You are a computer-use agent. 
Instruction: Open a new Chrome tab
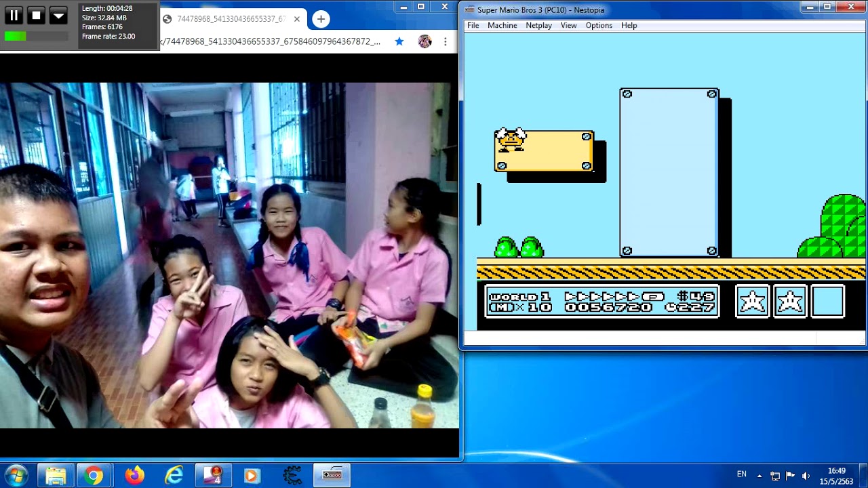[321, 19]
